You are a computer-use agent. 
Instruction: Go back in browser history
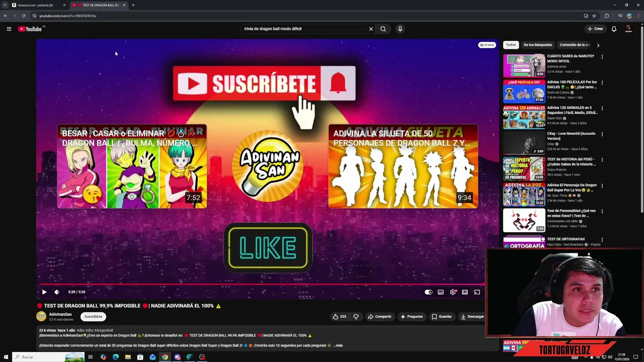[x=6, y=16]
